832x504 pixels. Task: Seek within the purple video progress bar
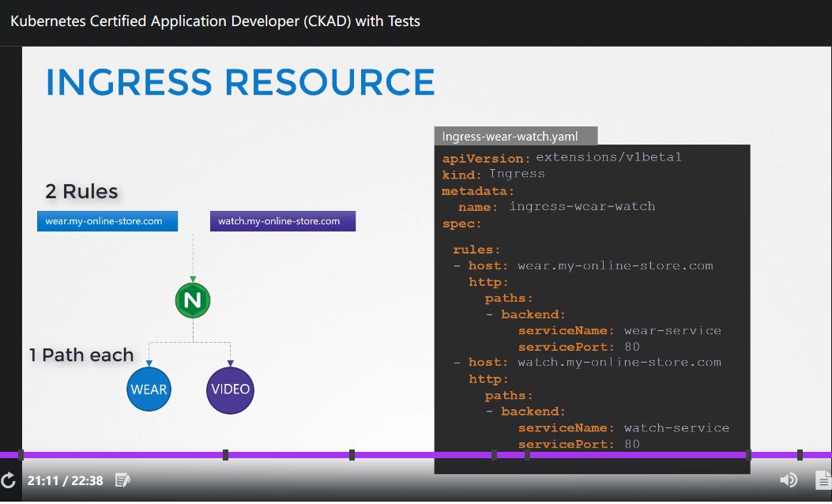tap(416, 455)
